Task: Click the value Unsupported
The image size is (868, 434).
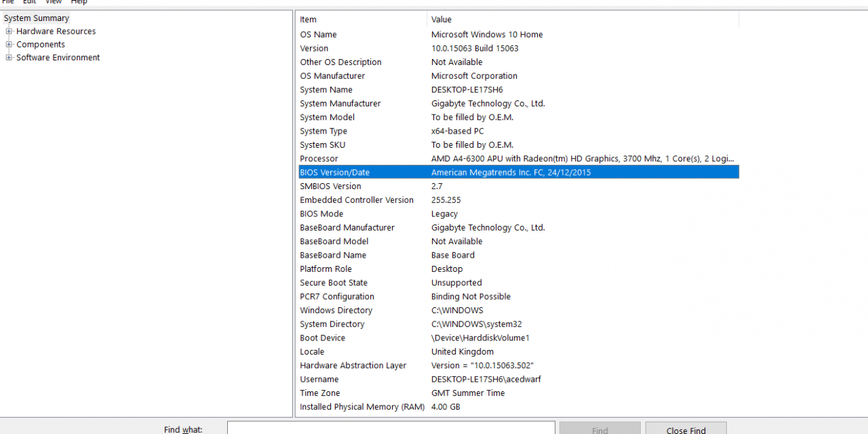Action: point(456,283)
